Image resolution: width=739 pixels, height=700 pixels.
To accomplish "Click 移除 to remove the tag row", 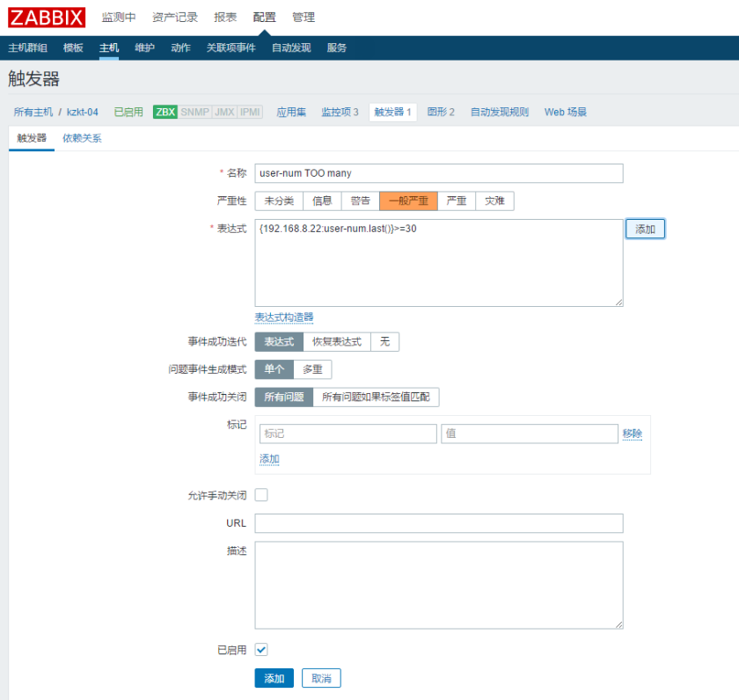I will pyautogui.click(x=633, y=434).
